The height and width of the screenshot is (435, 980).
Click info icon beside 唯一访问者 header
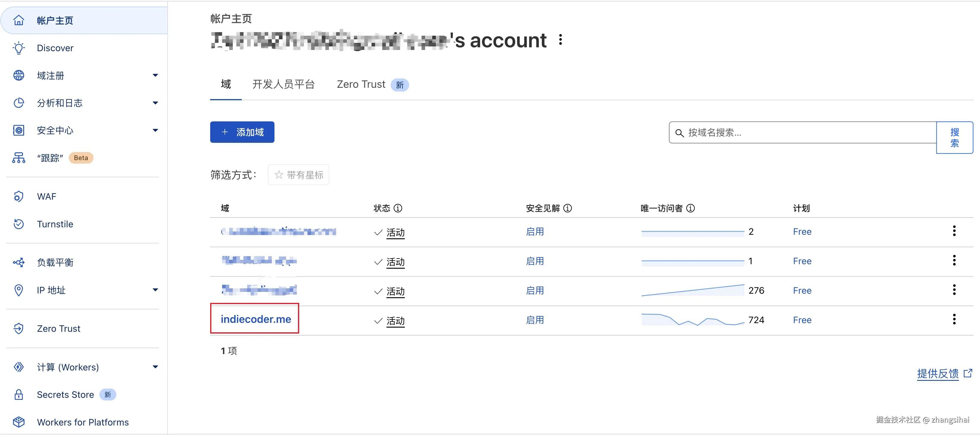click(690, 208)
